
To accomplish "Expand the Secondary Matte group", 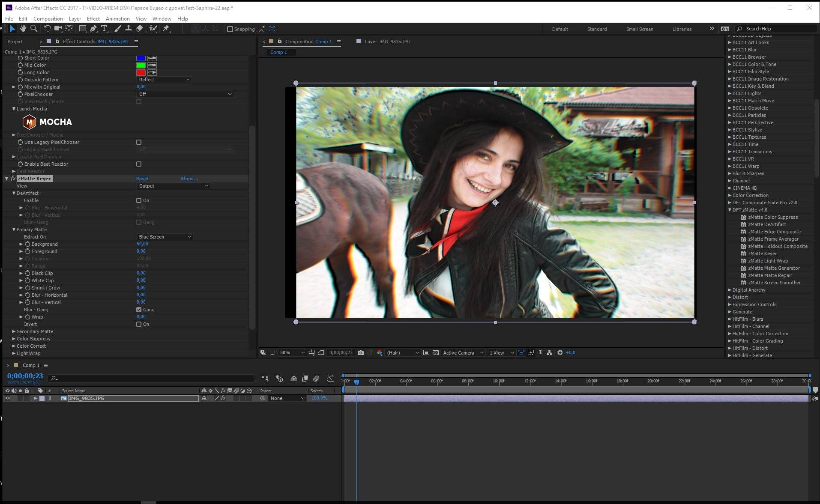I will click(14, 331).
